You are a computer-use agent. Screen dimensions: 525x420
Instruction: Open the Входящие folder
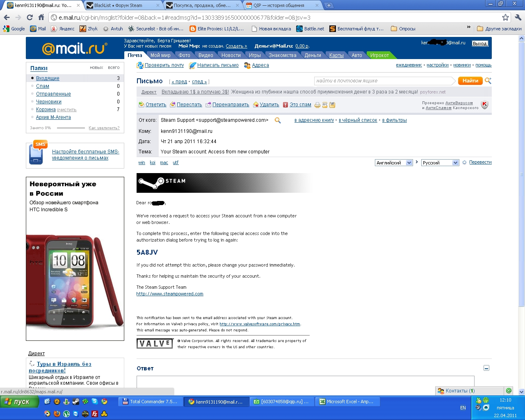(x=48, y=78)
